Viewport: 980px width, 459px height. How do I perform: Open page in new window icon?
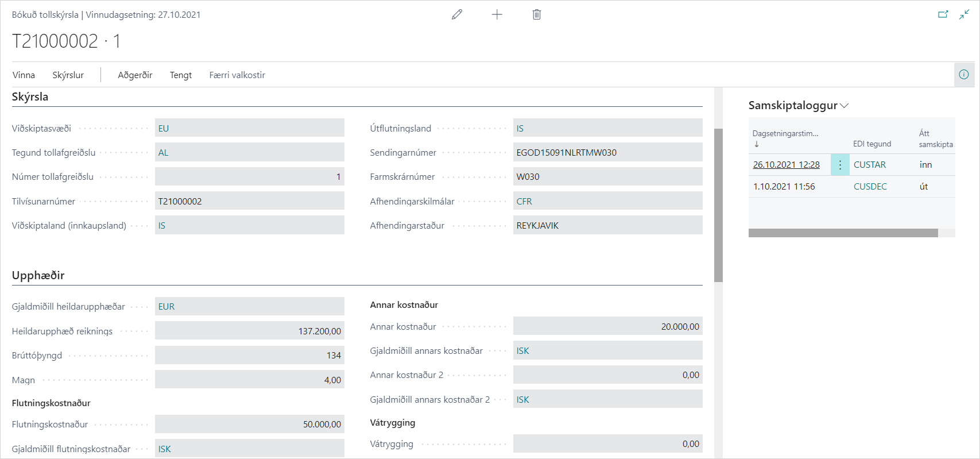click(943, 14)
